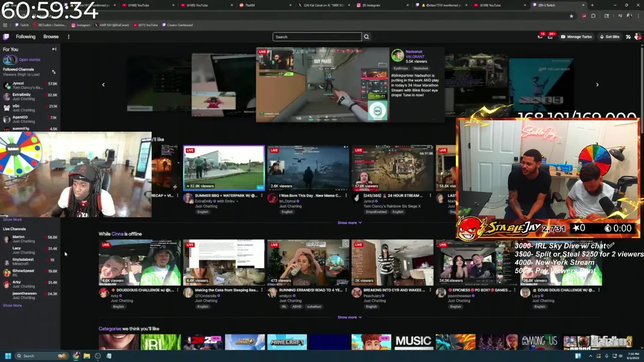Open options for Arky stream card

(x=178, y=290)
